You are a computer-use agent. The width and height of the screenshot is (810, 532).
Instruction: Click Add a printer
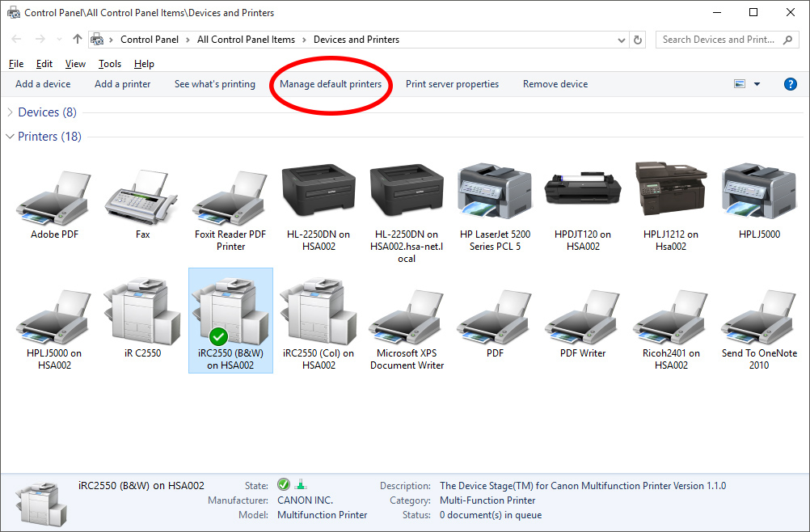[x=122, y=84]
